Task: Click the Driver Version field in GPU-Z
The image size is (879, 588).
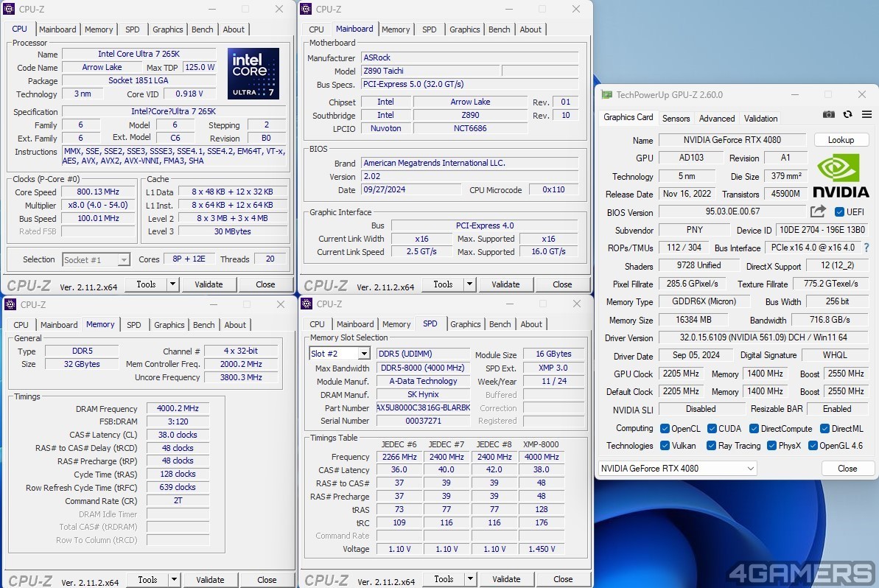Action: [763, 337]
